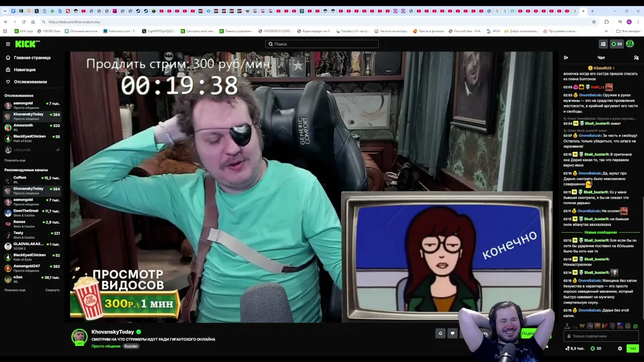Image resolution: width=644 pixels, height=362 pixels.
Task: Click the site info icon in address bar
Action: (44, 22)
